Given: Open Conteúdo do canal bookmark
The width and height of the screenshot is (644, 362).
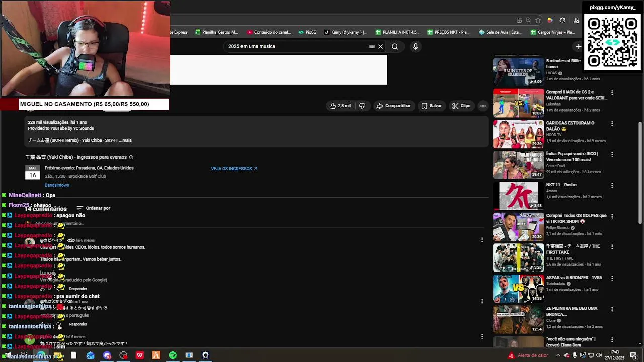Looking at the screenshot, I should pyautogui.click(x=269, y=32).
